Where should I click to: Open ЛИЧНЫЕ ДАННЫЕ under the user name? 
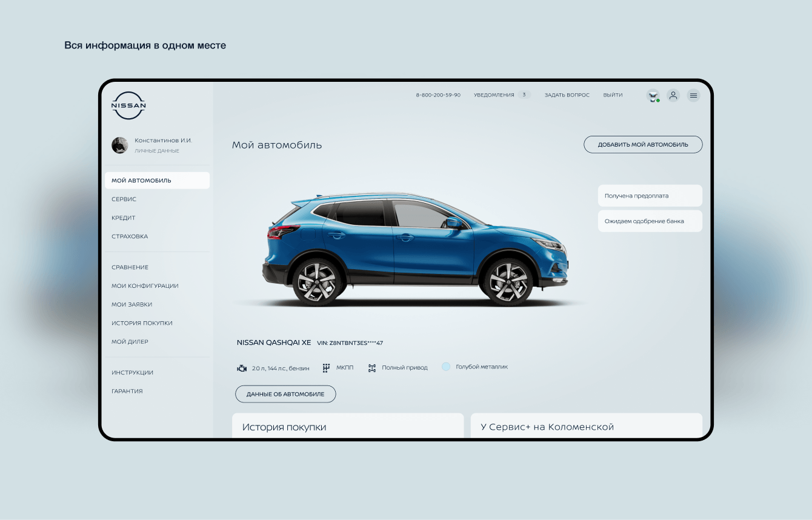(157, 151)
